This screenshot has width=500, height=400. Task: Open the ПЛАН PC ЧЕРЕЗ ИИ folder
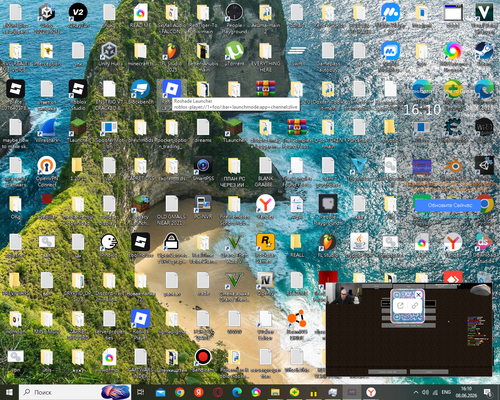click(x=234, y=166)
